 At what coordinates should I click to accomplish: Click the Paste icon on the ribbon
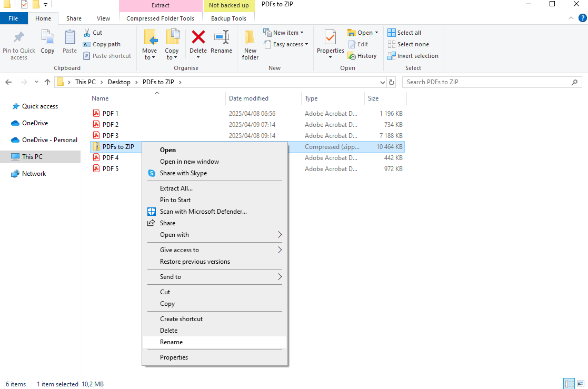(69, 43)
